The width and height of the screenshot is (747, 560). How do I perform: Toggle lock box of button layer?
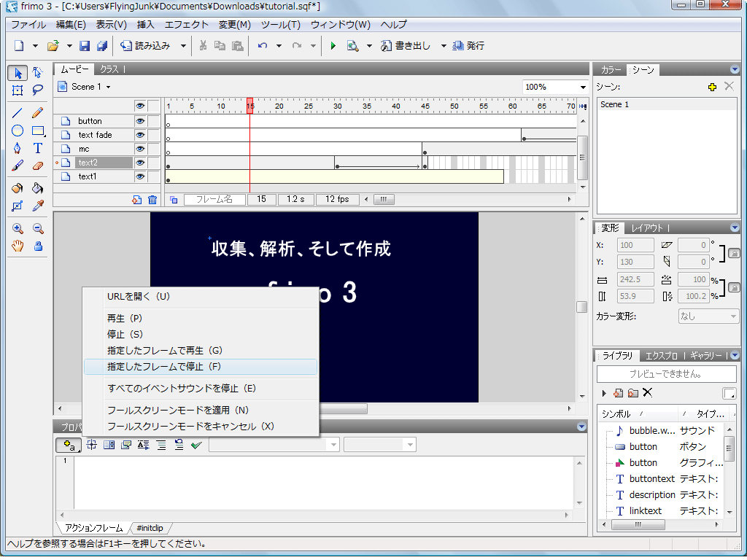point(153,122)
